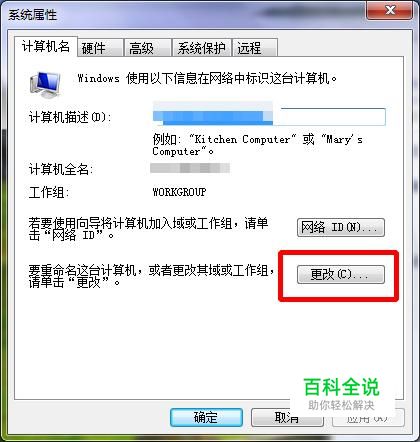
Task: Click the 计算机描述(D) label
Action: tap(70, 117)
